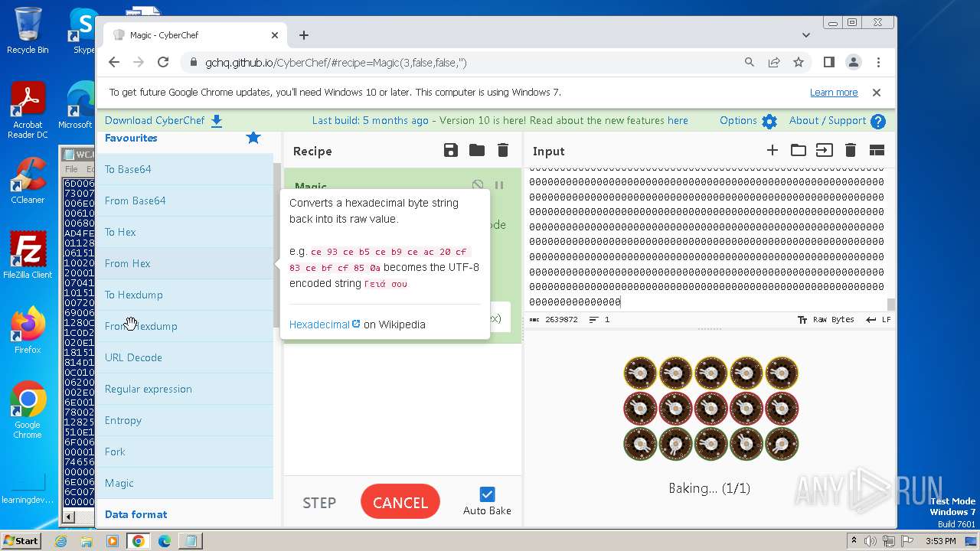Screen dimensions: 980x551
Task: Select the Fork operation
Action: pyautogui.click(x=185, y=452)
